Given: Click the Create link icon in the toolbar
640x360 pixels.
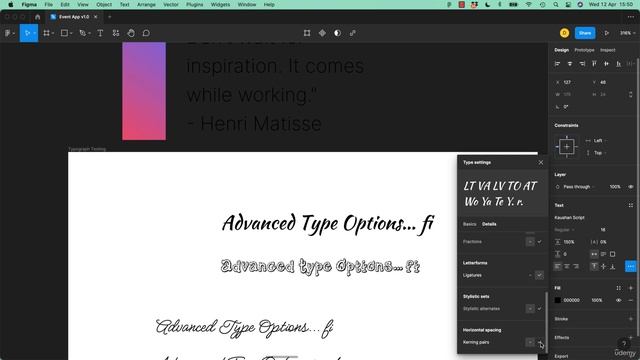Looking at the screenshot, I should [x=353, y=33].
